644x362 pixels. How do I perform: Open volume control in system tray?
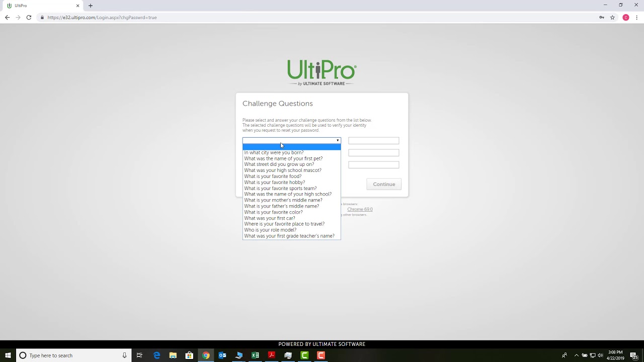point(600,355)
